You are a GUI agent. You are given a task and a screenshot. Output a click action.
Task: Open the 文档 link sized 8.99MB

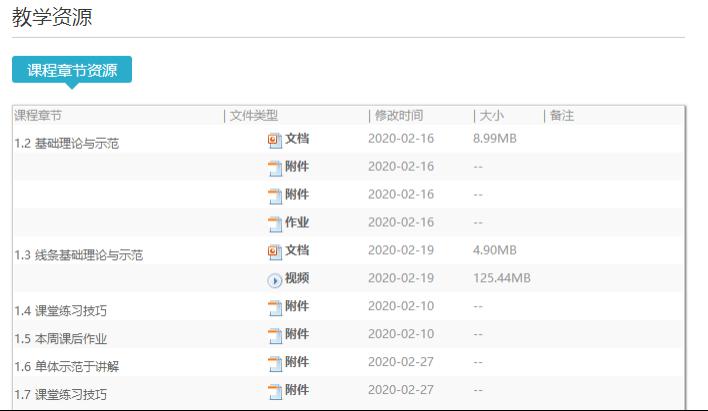[297, 139]
